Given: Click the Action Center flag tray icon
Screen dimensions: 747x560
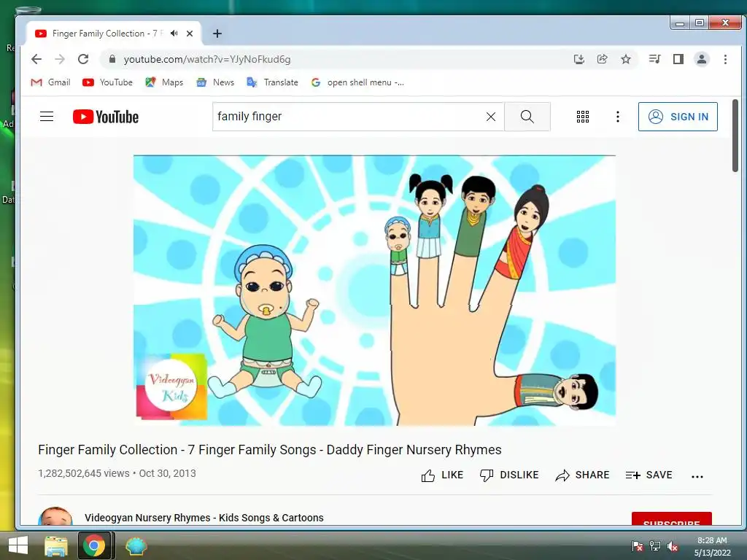Looking at the screenshot, I should click(637, 546).
